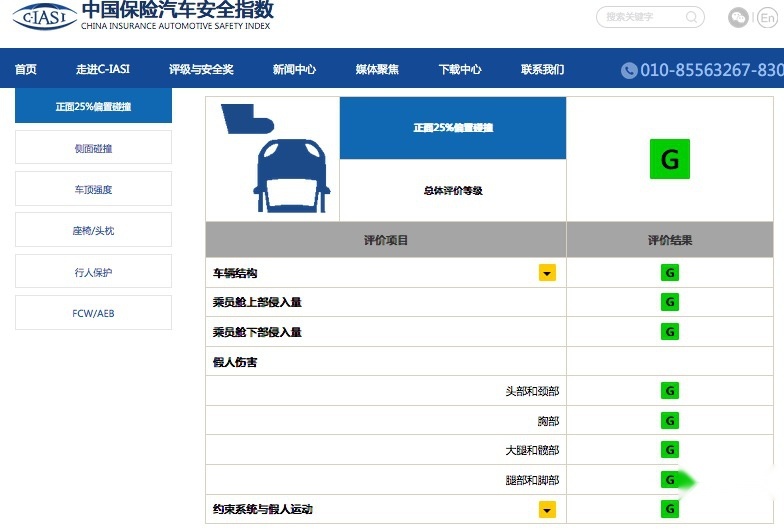Select FCW/AEB sidebar button

point(94,313)
